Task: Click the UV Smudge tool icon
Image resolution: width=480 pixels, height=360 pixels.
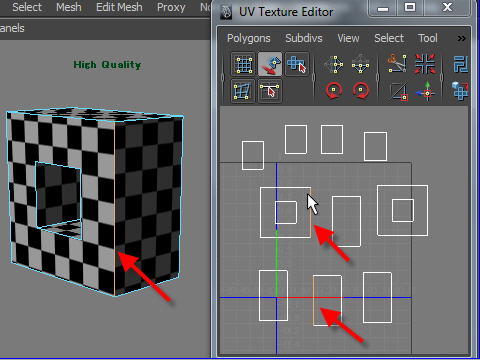Action: [270, 64]
